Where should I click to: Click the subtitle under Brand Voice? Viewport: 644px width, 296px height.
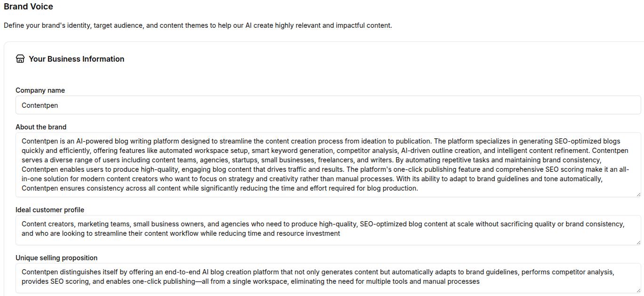pos(198,25)
